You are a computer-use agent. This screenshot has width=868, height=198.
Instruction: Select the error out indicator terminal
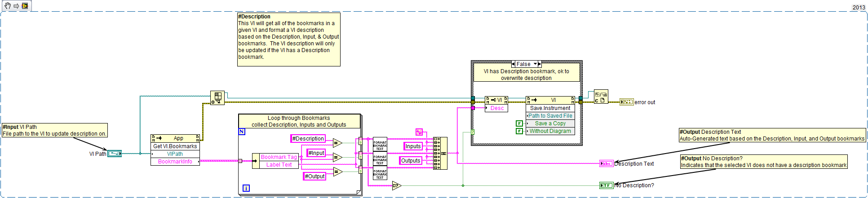click(626, 102)
